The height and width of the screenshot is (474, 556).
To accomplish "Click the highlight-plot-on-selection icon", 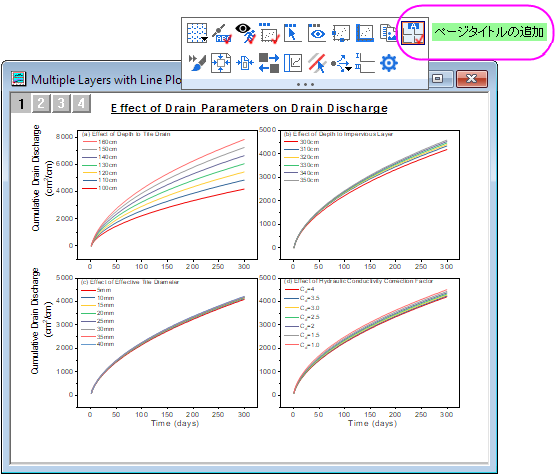I will (x=317, y=63).
